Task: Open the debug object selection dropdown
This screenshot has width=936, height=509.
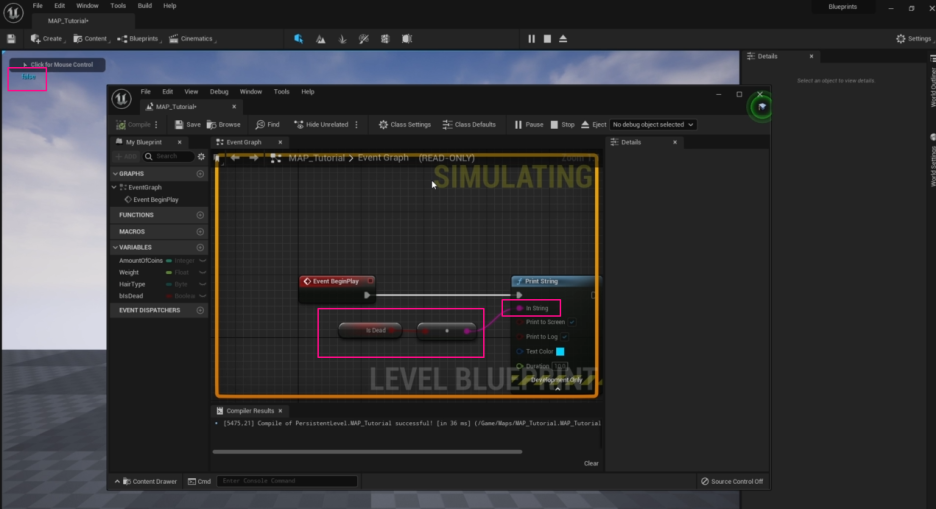Action: (x=653, y=125)
